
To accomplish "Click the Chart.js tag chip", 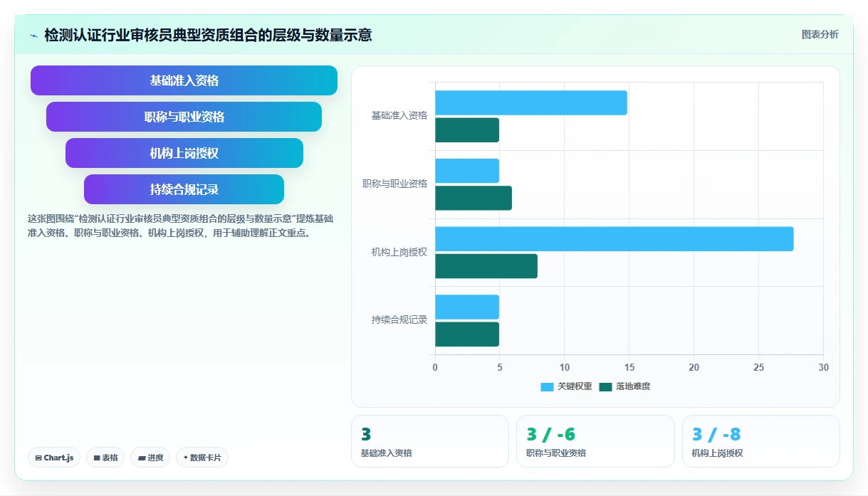I will pos(55,458).
